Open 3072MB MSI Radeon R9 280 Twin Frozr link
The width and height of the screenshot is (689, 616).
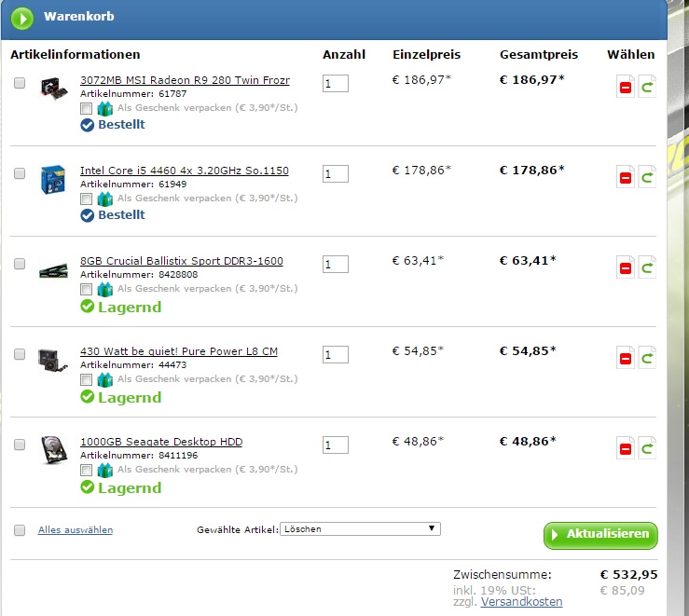(185, 80)
